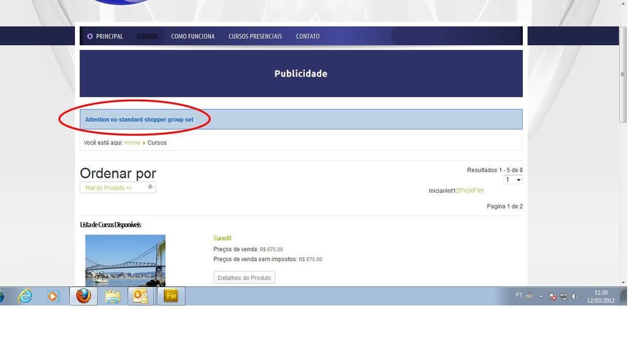Open the CONTATO menu item

(307, 36)
